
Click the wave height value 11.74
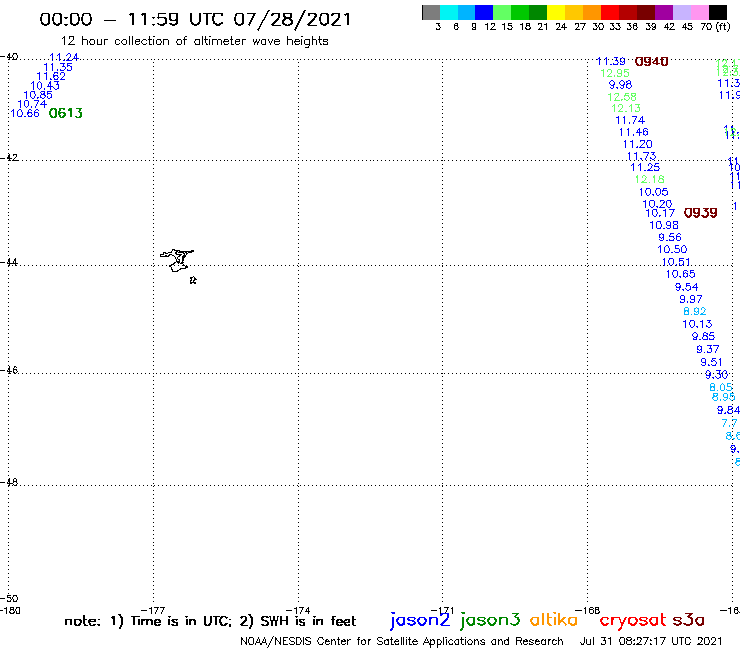coord(630,120)
